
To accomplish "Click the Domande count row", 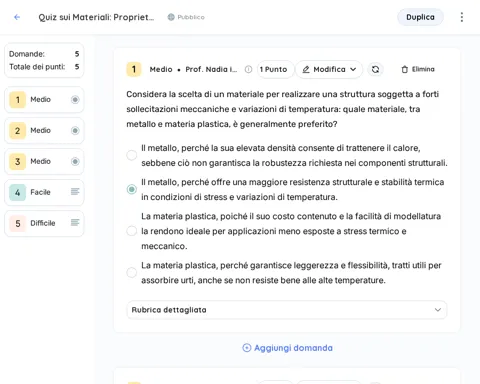I will coord(44,54).
